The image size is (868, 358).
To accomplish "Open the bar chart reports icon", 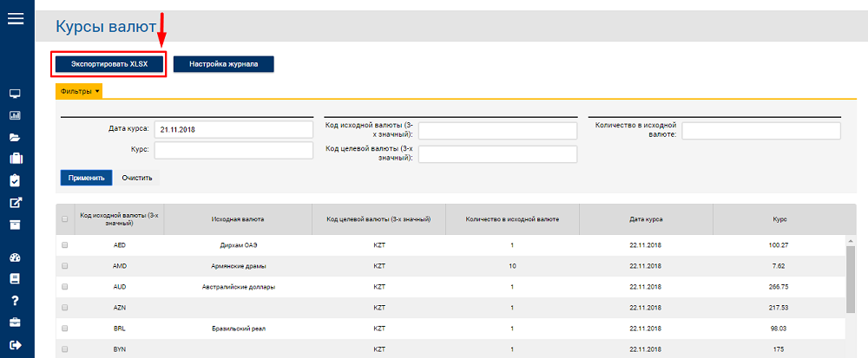I will pos(16,116).
